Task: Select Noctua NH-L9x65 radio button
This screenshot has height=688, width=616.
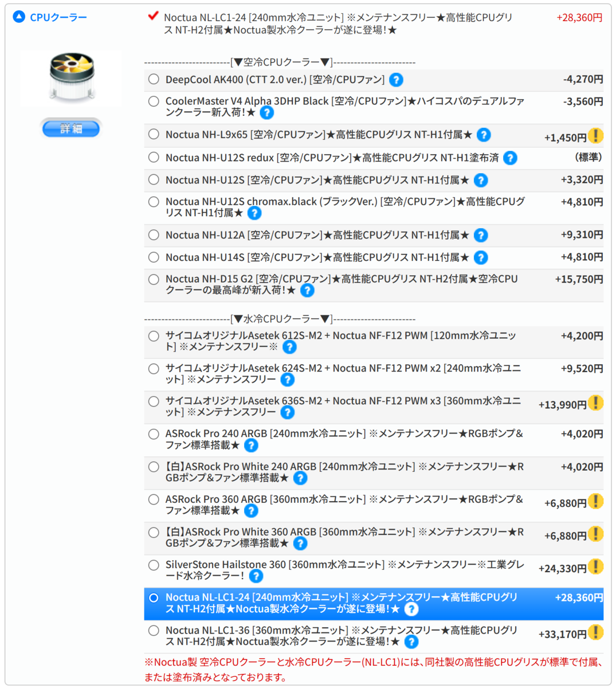Action: [154, 134]
